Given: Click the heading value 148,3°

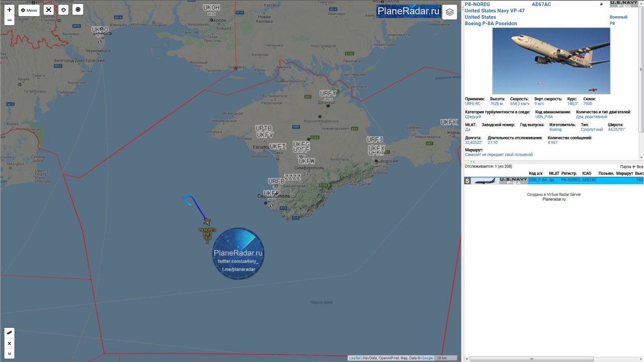Looking at the screenshot, I should (x=573, y=103).
